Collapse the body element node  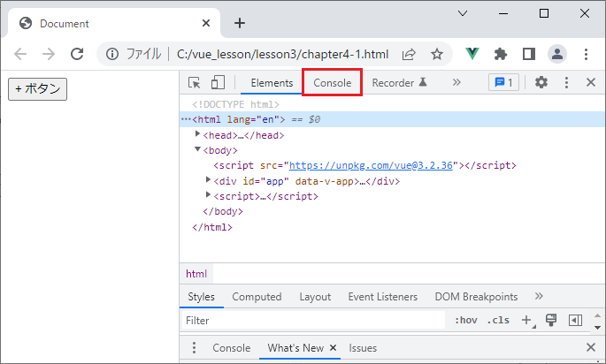[x=197, y=149]
